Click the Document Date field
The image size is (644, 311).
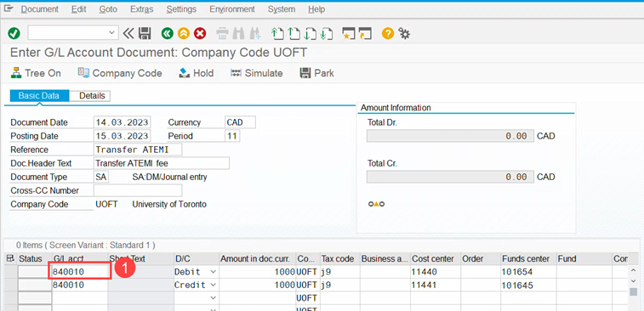tap(122, 122)
